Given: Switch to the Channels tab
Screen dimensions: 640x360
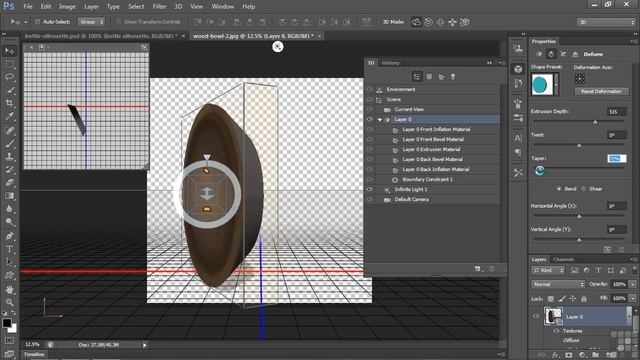Looking at the screenshot, I should 564,260.
